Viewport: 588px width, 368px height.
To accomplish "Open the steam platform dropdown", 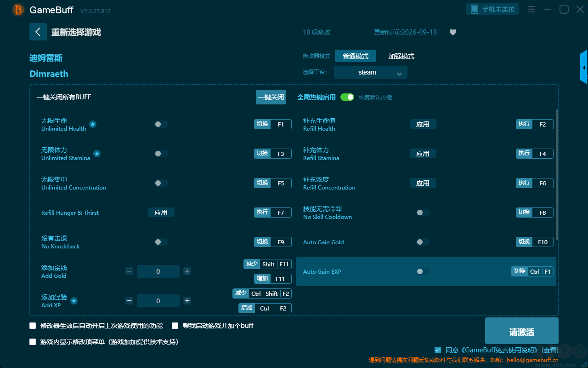I will (371, 72).
